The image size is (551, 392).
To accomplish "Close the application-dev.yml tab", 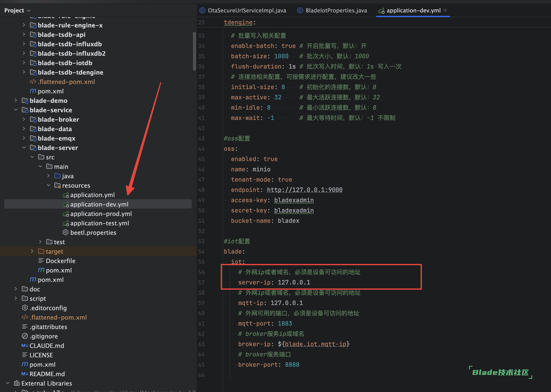I will pos(445,10).
